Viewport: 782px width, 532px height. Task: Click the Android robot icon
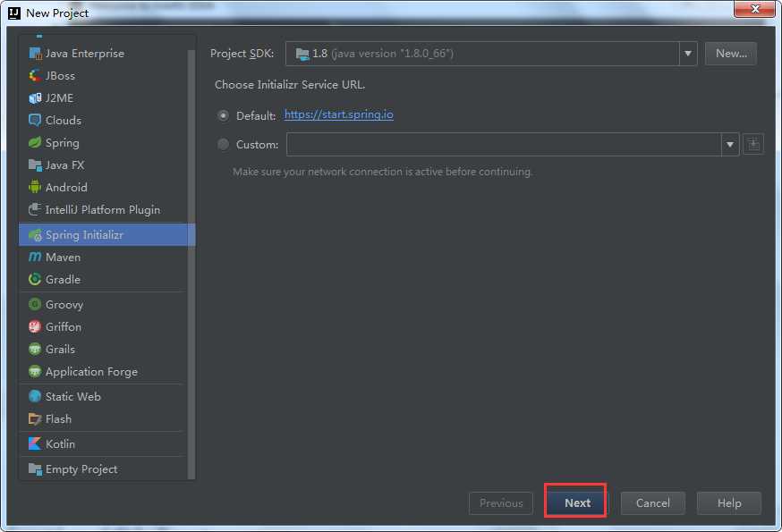pos(35,188)
